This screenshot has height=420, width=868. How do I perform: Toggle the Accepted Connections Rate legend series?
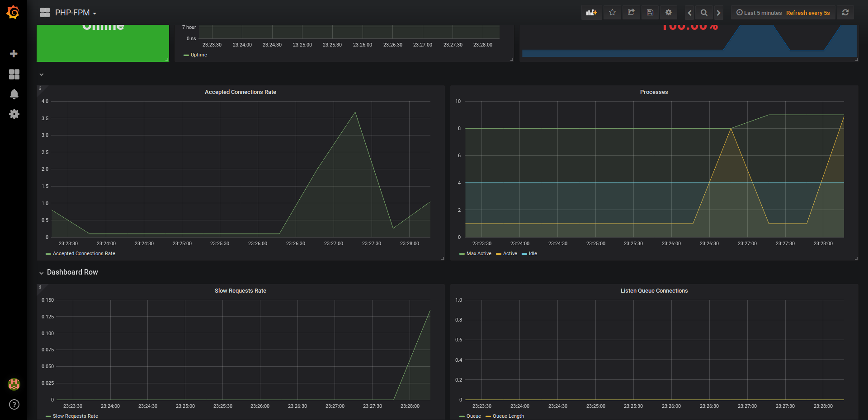coord(84,254)
